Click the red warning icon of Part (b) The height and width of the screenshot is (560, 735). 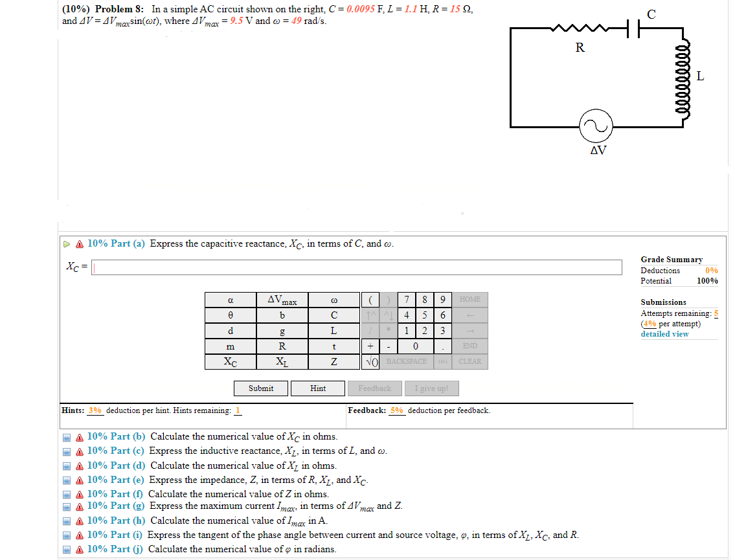[x=80, y=438]
